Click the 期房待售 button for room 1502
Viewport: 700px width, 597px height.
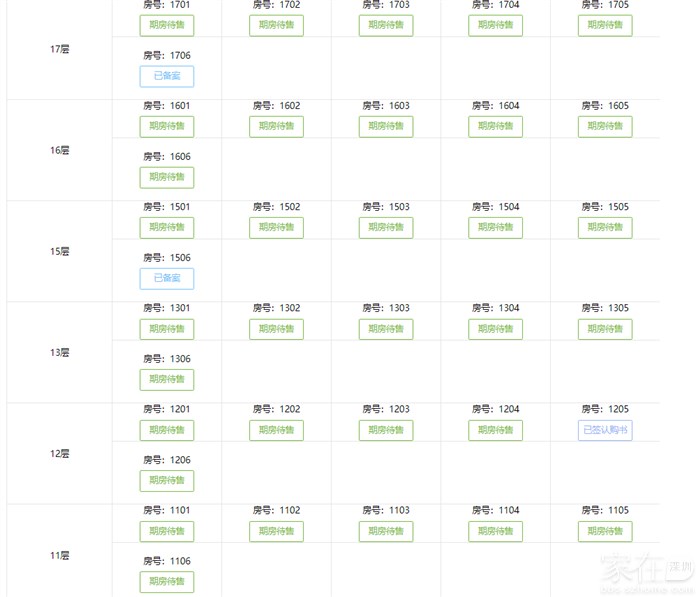click(276, 227)
